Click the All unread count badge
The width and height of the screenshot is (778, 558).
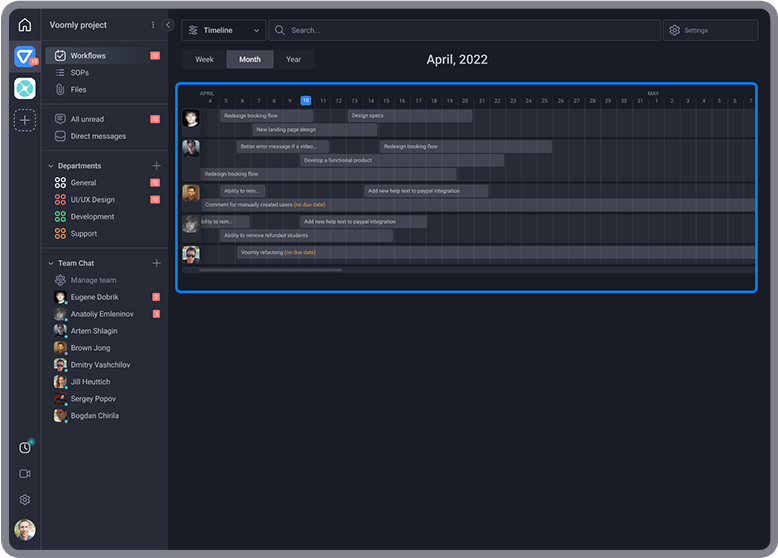155,119
